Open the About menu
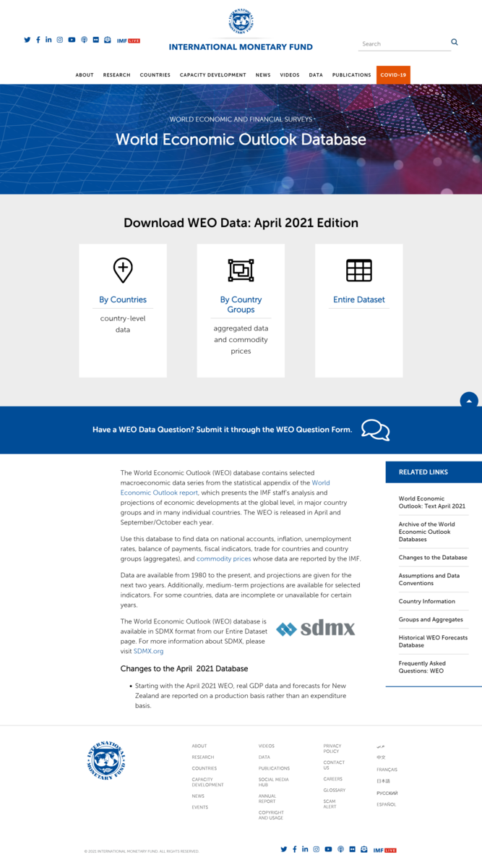 [85, 75]
